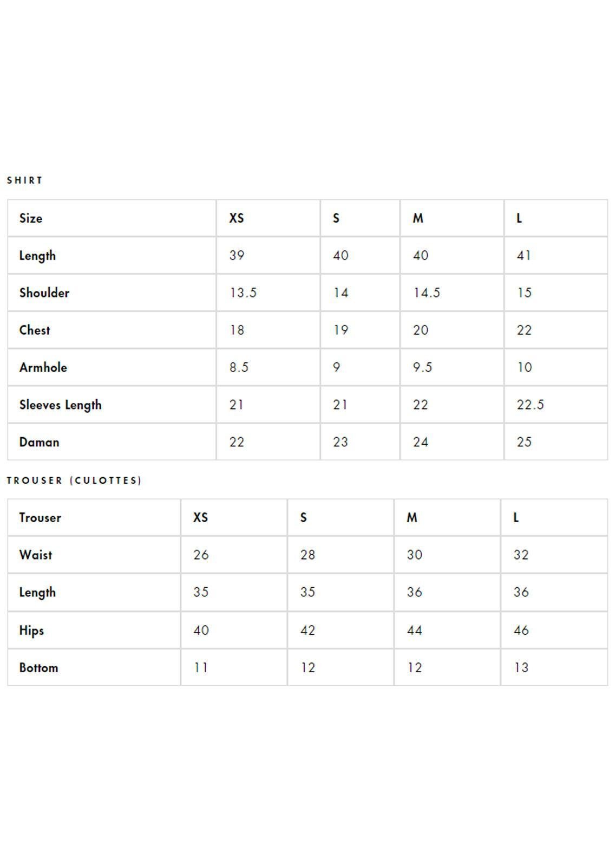Click the waist value 26 for XS
The image size is (616, 858).
pos(201,555)
